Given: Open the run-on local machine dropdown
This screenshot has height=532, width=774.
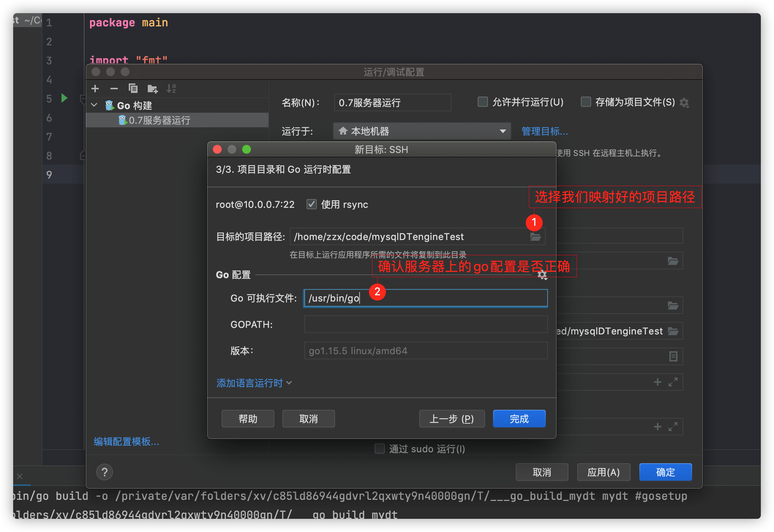Looking at the screenshot, I should tap(421, 131).
